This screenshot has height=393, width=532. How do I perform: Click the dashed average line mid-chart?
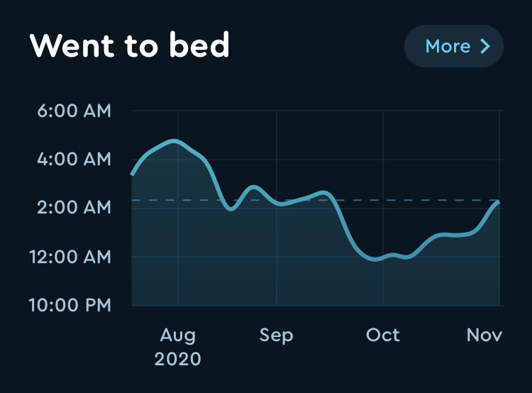point(316,200)
